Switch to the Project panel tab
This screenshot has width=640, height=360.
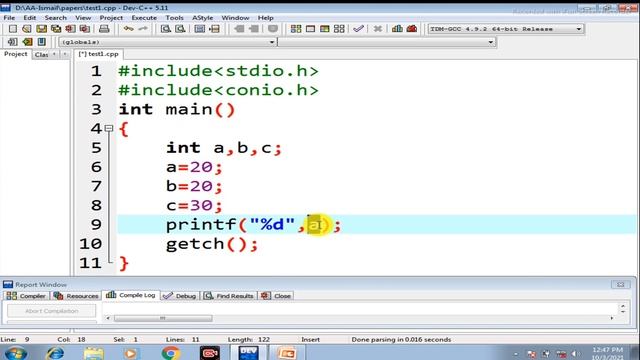16,54
